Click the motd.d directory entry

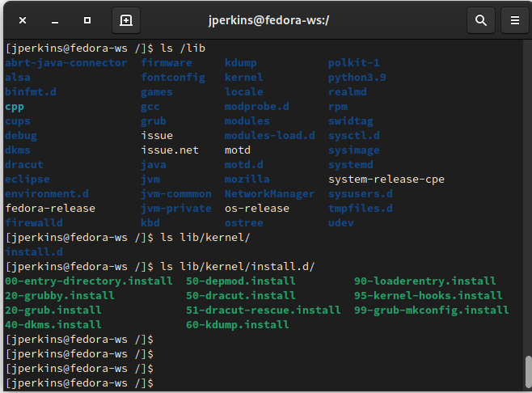pyautogui.click(x=244, y=165)
